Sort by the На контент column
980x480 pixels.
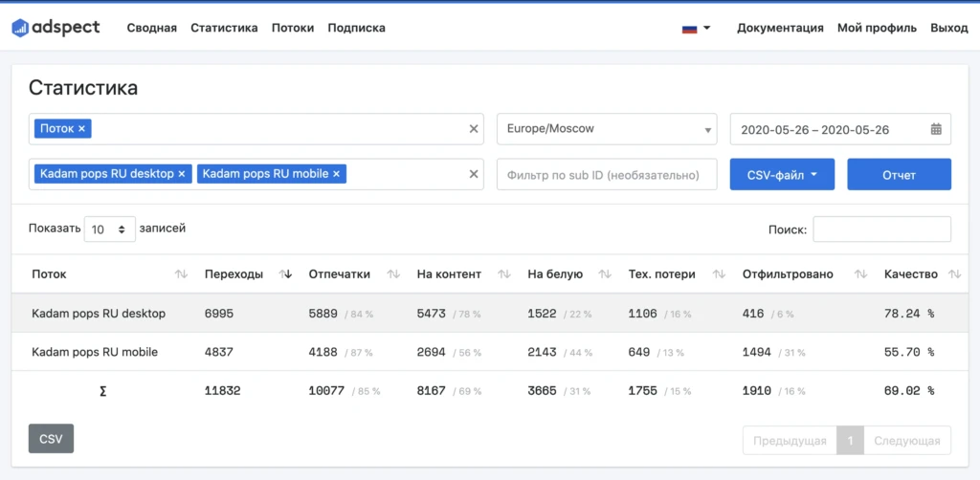click(x=503, y=274)
